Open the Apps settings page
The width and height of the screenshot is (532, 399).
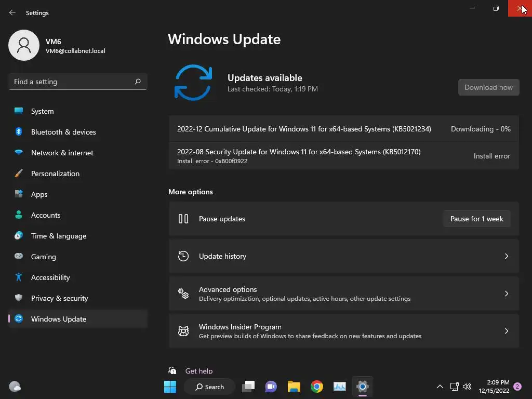coord(78,194)
